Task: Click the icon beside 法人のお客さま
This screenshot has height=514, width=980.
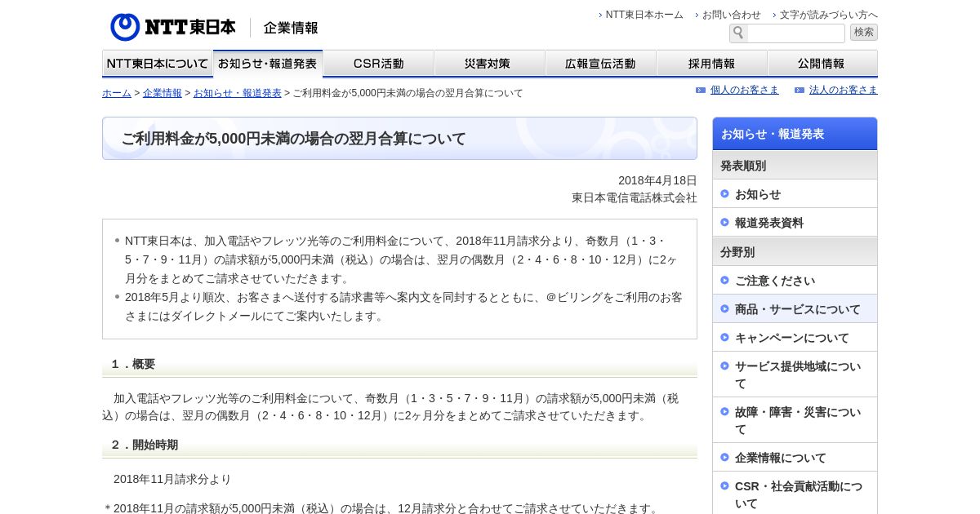Action: point(800,90)
